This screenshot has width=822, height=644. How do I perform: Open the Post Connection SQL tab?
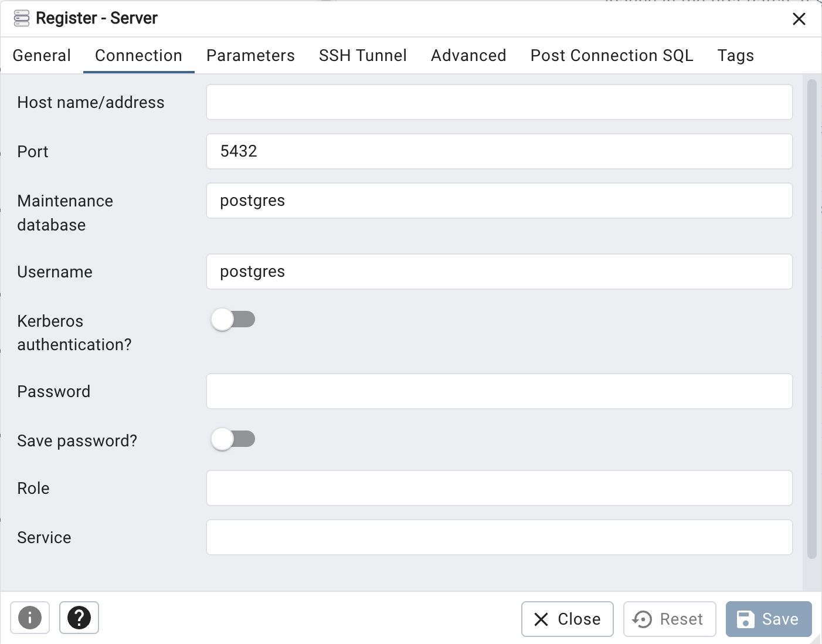(612, 56)
